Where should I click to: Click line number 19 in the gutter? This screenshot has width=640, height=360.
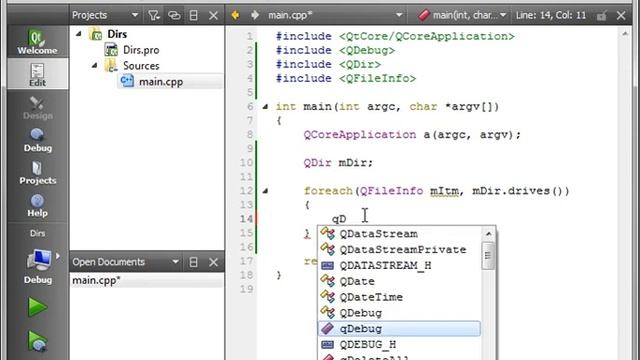click(x=246, y=289)
